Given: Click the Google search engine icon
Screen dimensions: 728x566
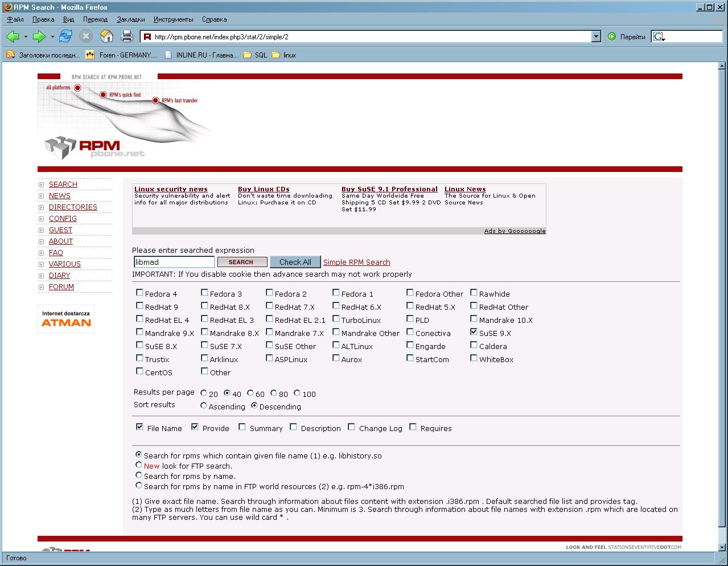Looking at the screenshot, I should coord(659,36).
